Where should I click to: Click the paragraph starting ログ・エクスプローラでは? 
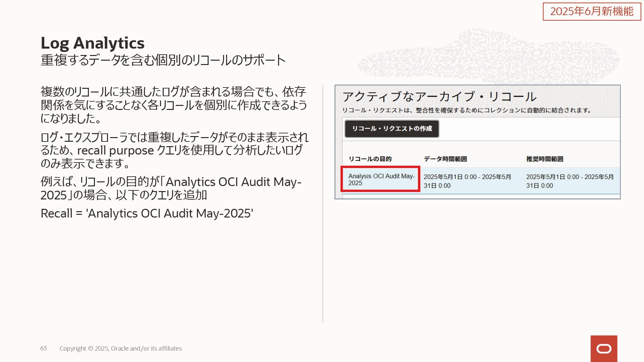tap(174, 150)
